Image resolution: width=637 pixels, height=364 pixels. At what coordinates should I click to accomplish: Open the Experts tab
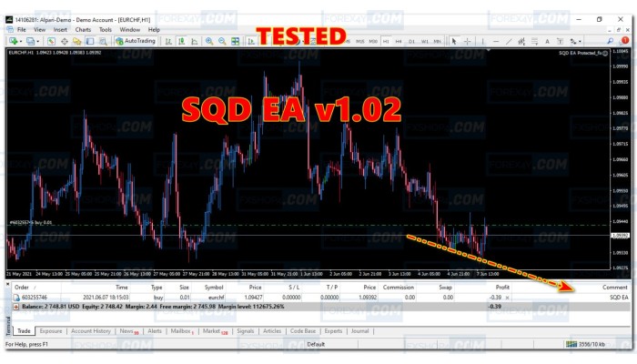[x=333, y=331]
